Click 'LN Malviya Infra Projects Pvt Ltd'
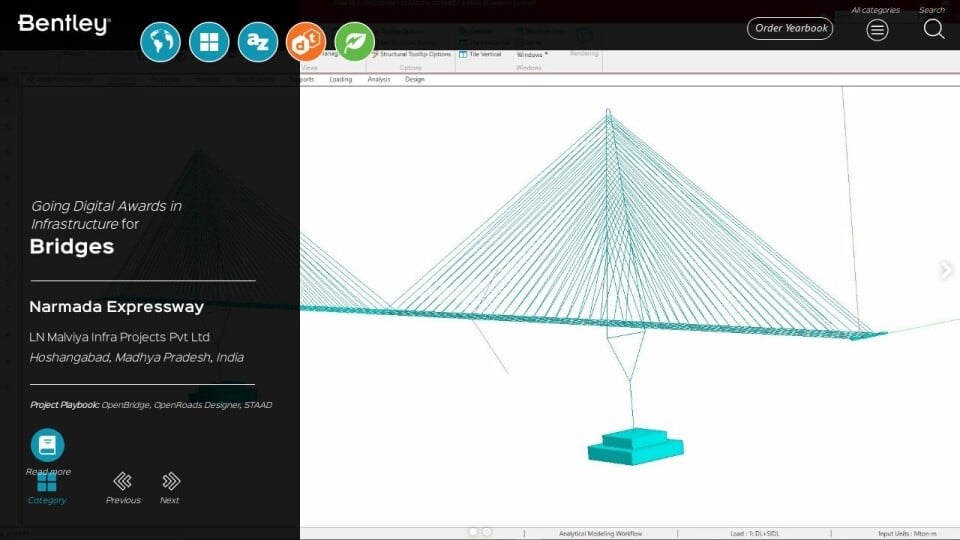This screenshot has width=960, height=540. pyautogui.click(x=119, y=337)
